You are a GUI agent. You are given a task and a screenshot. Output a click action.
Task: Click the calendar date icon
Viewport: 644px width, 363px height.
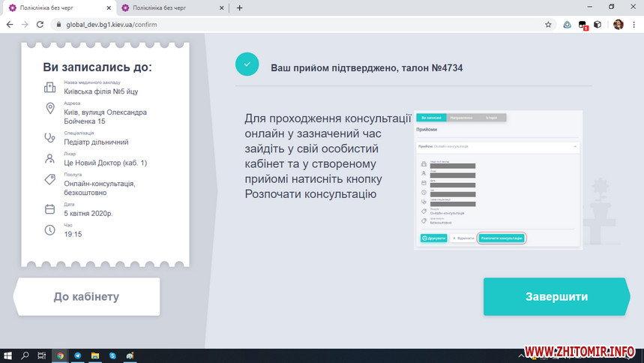point(50,209)
